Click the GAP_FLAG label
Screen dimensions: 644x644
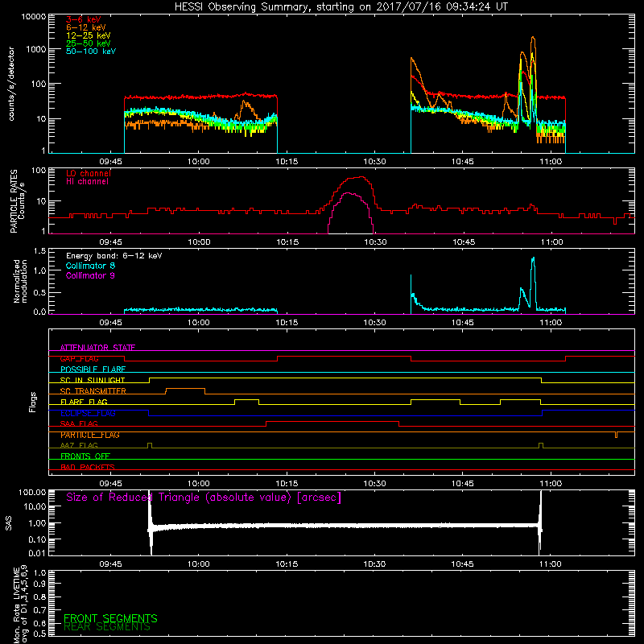79,358
